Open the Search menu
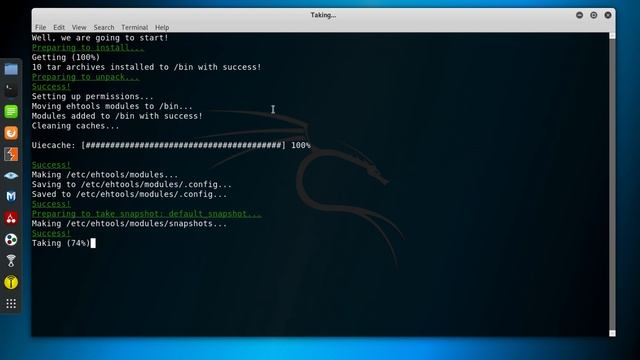The height and width of the screenshot is (360, 640). (104, 27)
